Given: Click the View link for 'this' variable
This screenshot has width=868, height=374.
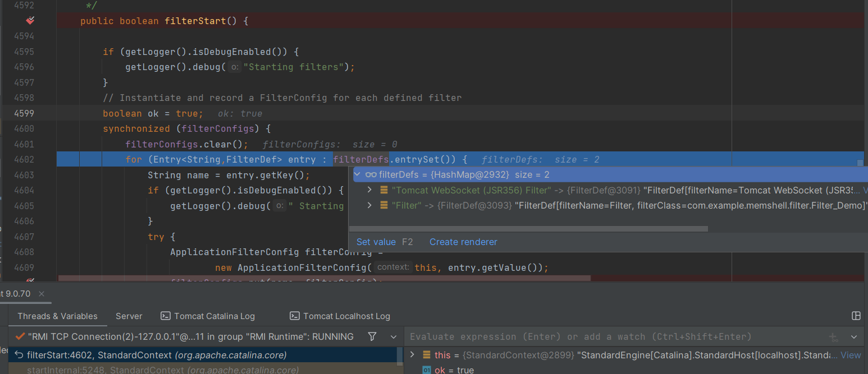Looking at the screenshot, I should (851, 355).
